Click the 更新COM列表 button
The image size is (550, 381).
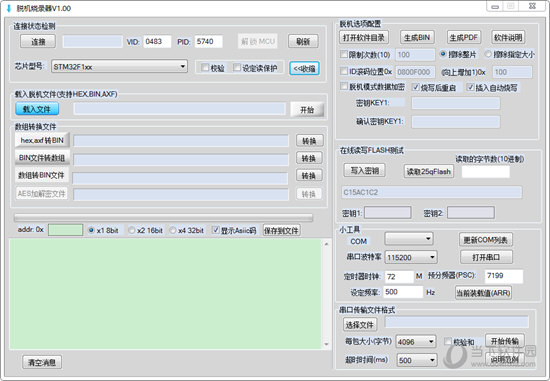click(x=485, y=240)
